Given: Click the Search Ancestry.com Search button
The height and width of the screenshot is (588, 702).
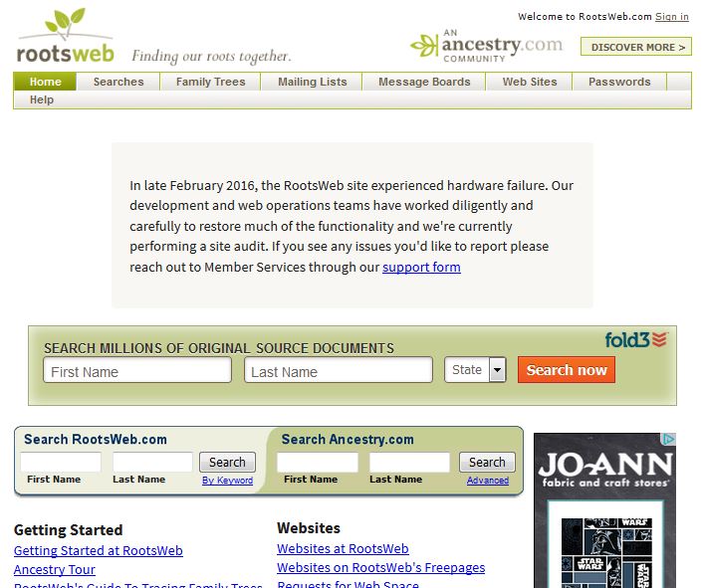Looking at the screenshot, I should tap(487, 463).
